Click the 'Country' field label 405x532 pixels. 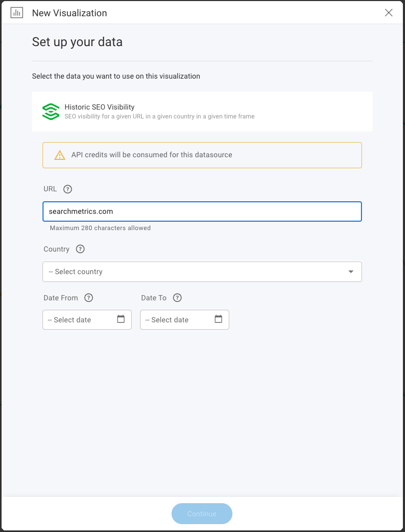[x=56, y=249]
